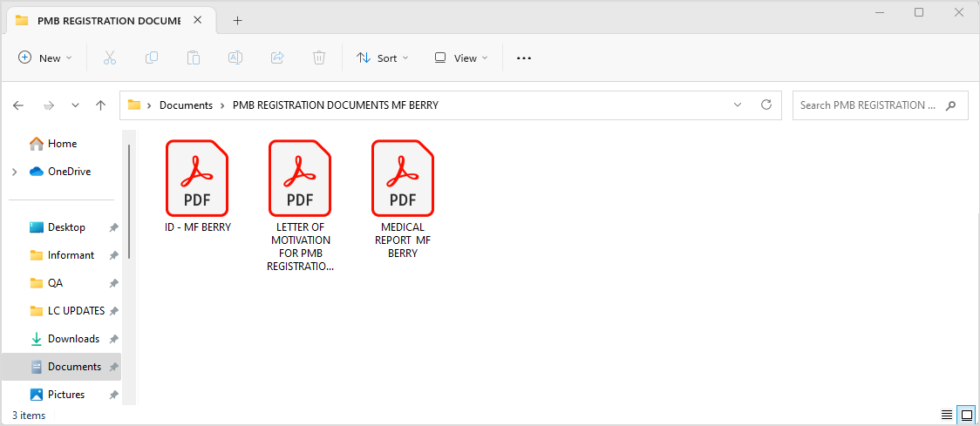The width and height of the screenshot is (980, 426).
Task: Expand the OneDrive tree node
Action: (14, 172)
